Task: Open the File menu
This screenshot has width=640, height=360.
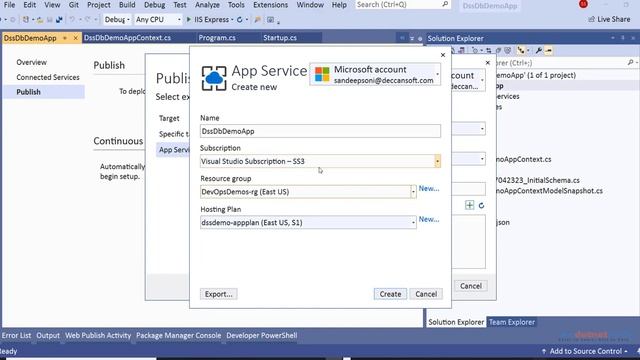Action: click(x=9, y=5)
